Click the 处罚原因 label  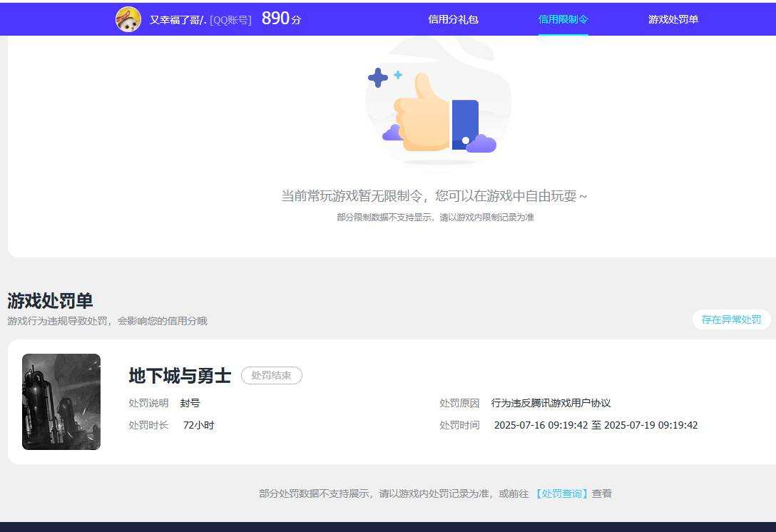[x=459, y=404]
